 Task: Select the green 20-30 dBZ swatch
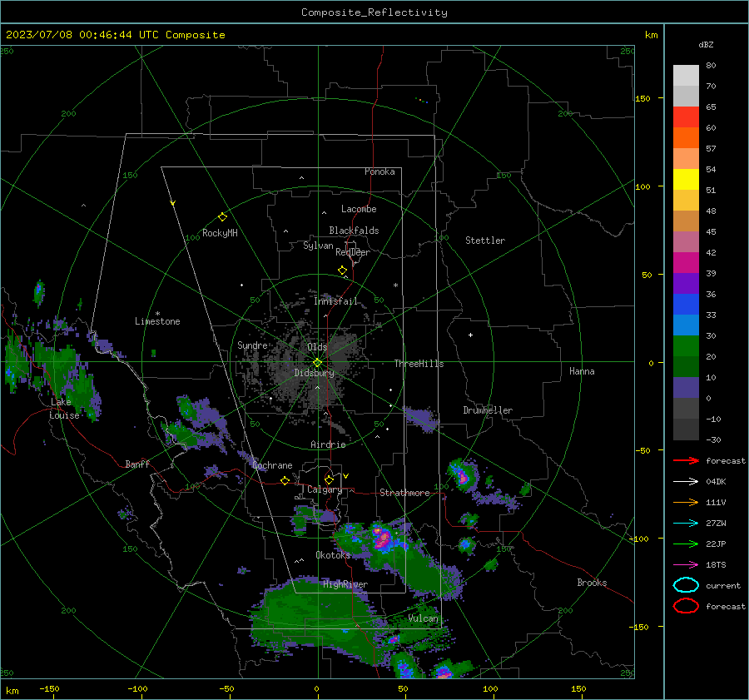click(686, 346)
